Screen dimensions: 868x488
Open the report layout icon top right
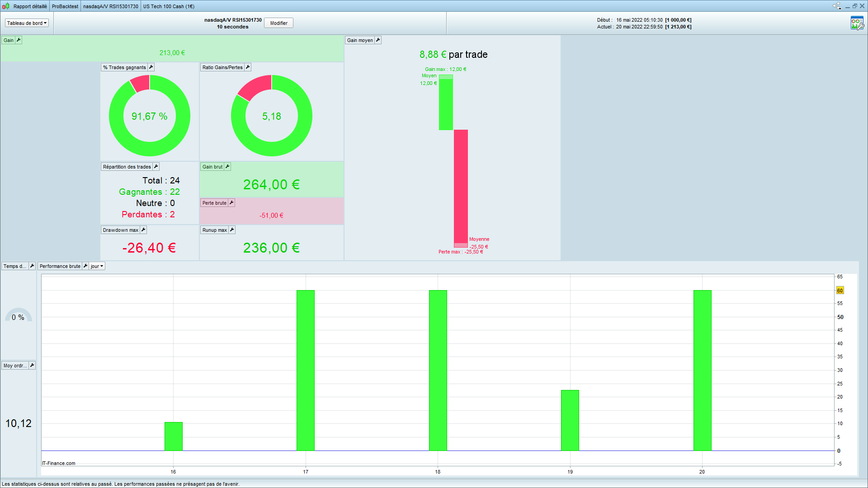point(857,23)
